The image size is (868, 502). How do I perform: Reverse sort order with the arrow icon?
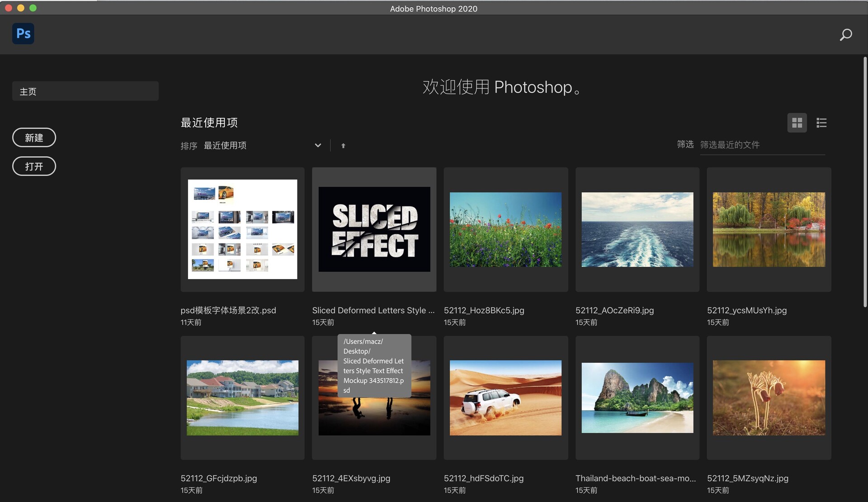pyautogui.click(x=343, y=146)
